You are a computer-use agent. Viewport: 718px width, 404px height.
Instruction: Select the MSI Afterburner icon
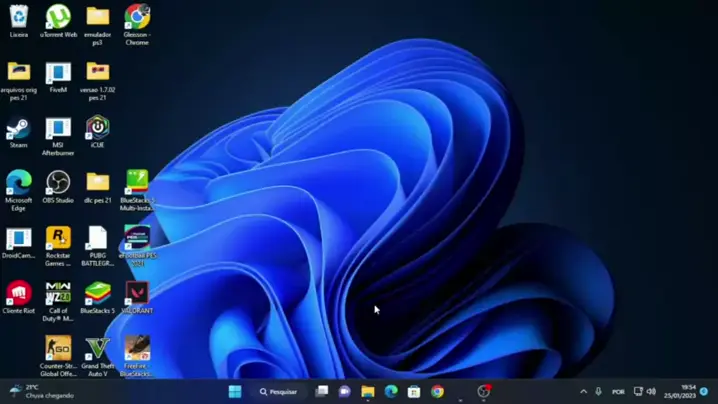[58, 128]
